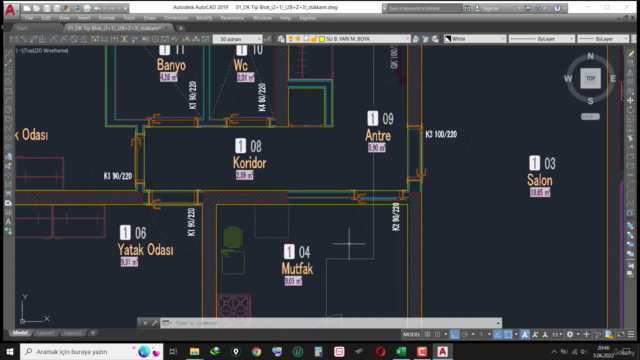The height and width of the screenshot is (360, 640).
Task: Toggle annotation object visibility in status bar
Action: pos(525,334)
